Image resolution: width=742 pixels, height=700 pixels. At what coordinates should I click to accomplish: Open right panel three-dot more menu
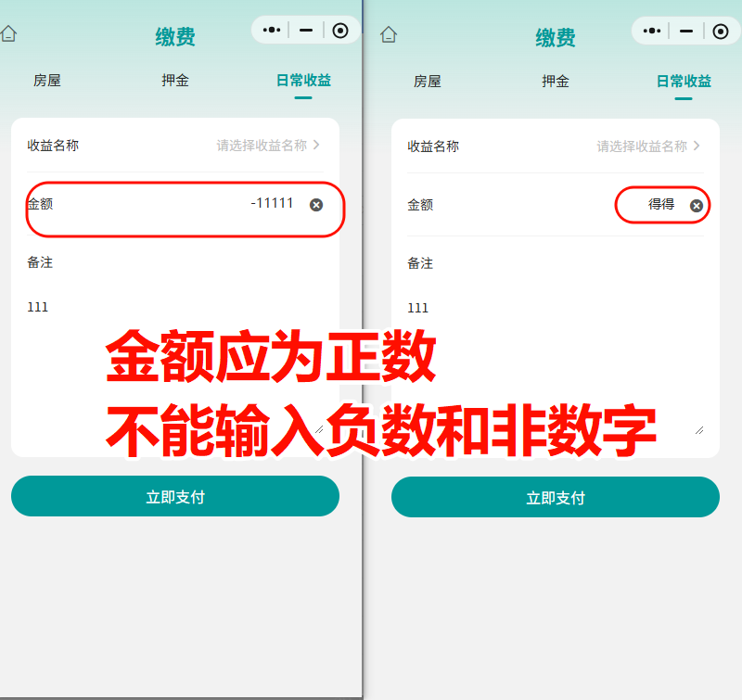(652, 31)
